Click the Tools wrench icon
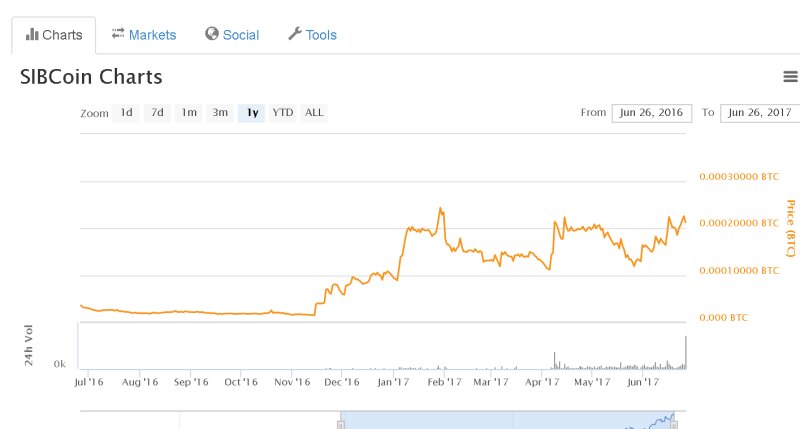This screenshot has height=429, width=800. 294,34
